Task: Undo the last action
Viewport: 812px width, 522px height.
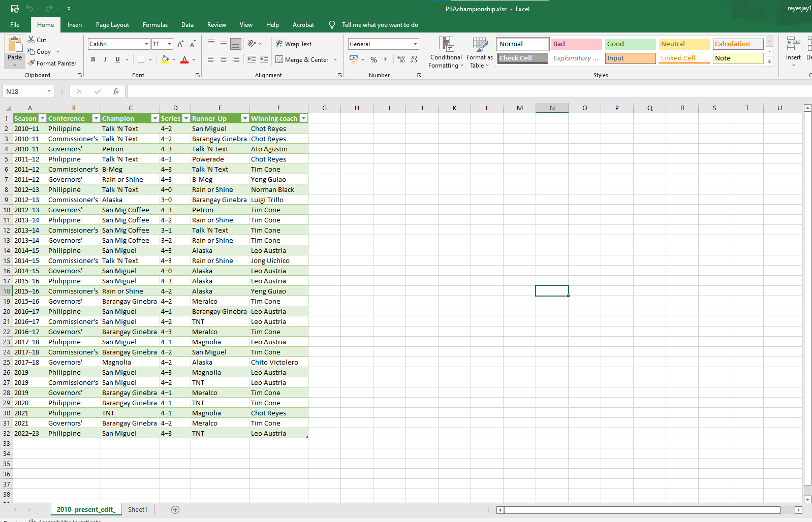Action: point(29,9)
